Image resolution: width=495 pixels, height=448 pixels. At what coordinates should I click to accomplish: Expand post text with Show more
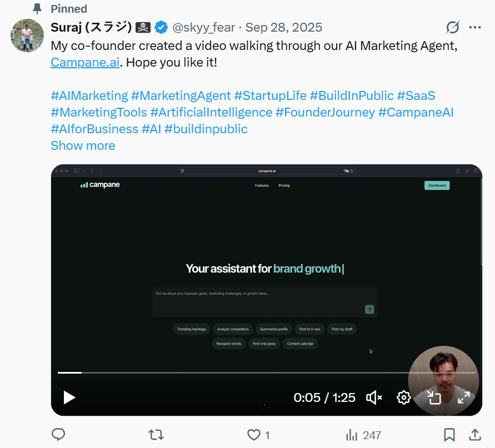tap(83, 145)
